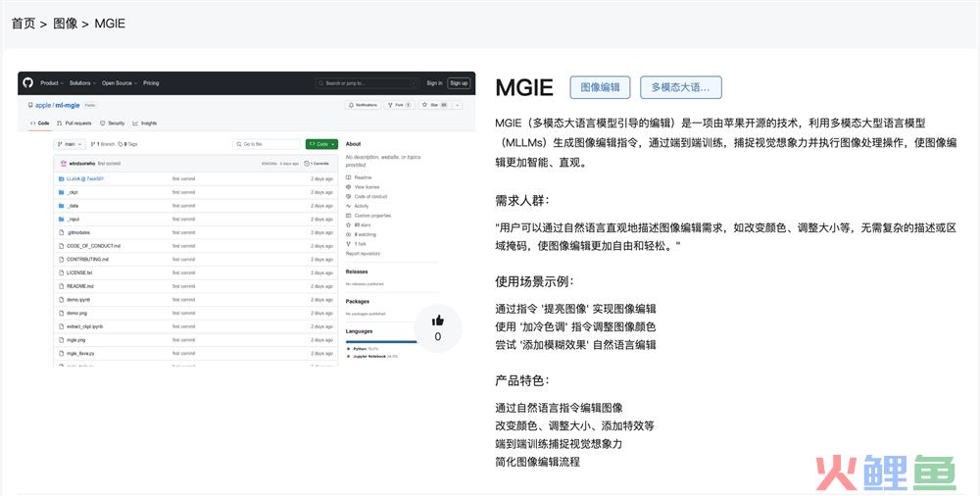Click the Jupyter Notebook language entry
Viewport: 980px width, 496px height.
(372, 357)
